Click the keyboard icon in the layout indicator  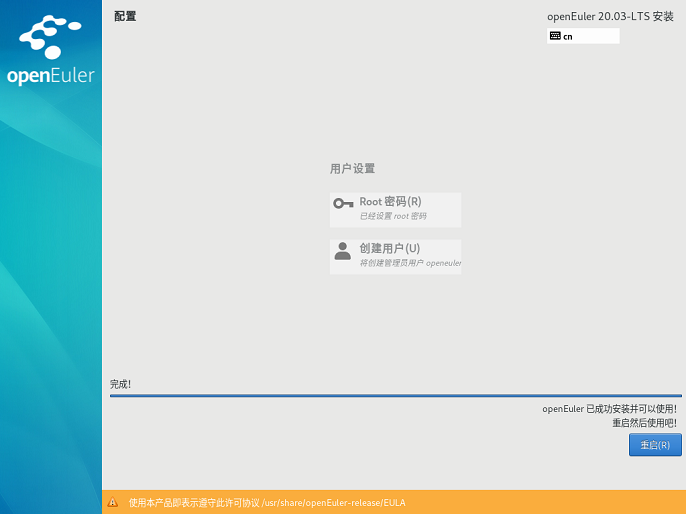pyautogui.click(x=555, y=36)
